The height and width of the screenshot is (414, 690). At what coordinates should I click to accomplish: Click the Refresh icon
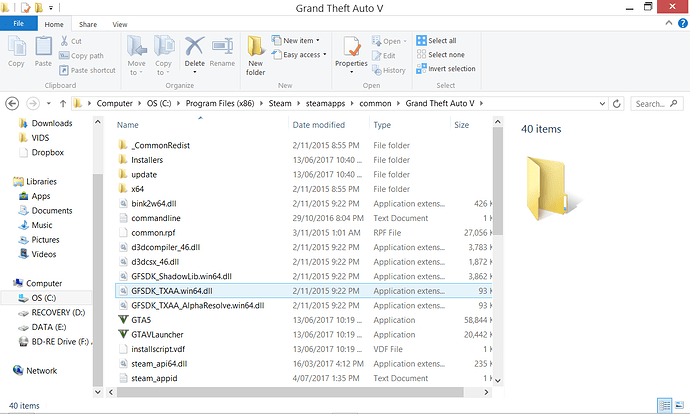[x=617, y=104]
